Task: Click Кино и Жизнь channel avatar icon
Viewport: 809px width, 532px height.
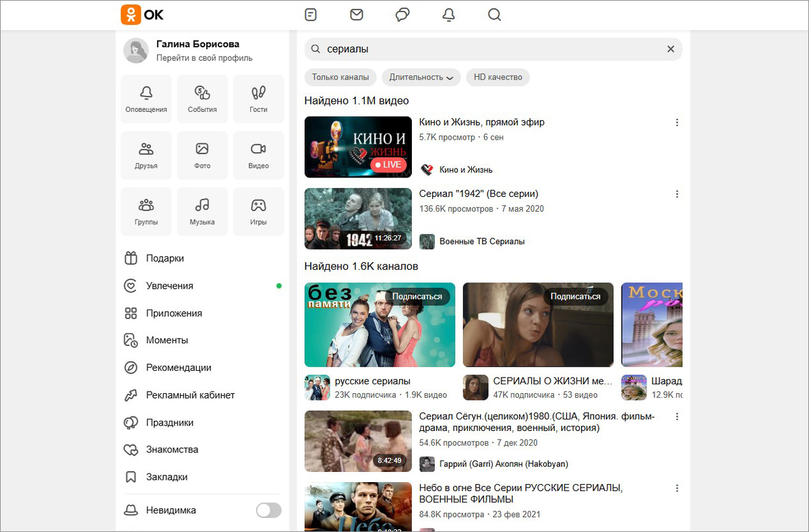Action: 427,169
